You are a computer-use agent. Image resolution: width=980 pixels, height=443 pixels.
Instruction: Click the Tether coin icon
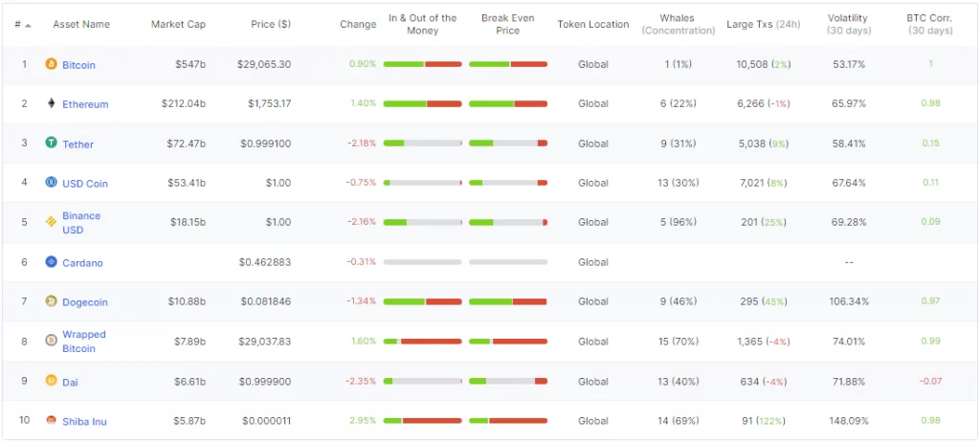[52, 144]
